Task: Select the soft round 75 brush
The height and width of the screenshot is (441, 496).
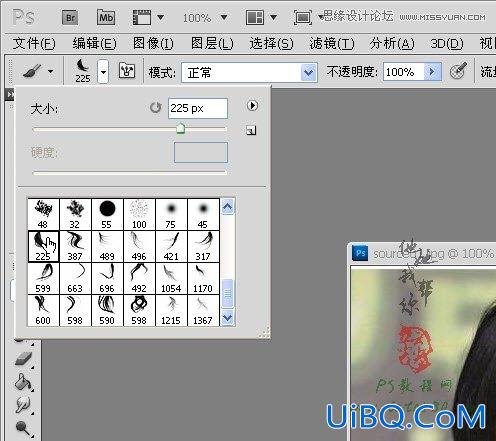Action: click(x=171, y=214)
